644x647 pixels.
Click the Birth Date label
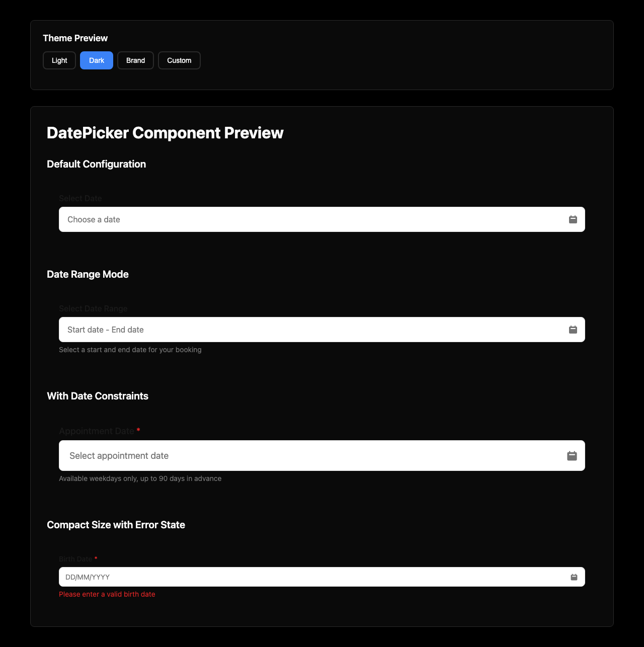pyautogui.click(x=75, y=559)
